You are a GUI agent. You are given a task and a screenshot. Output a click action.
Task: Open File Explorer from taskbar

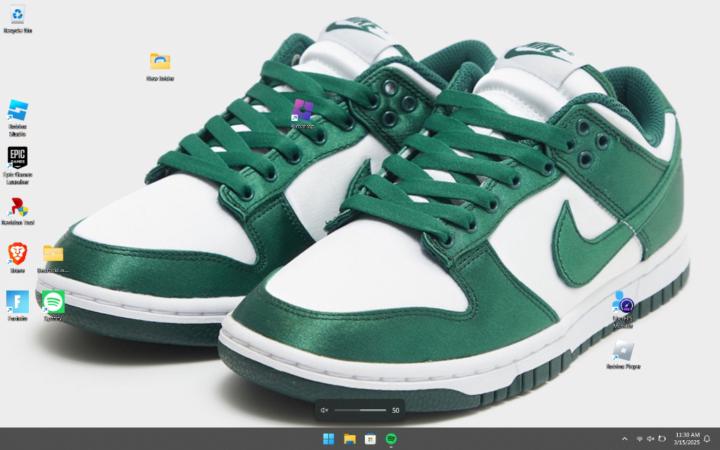[x=350, y=439]
